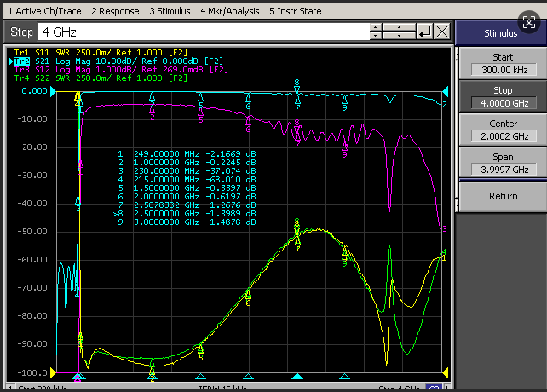Select trace Tr3 S12 Log Mag label

coord(121,70)
